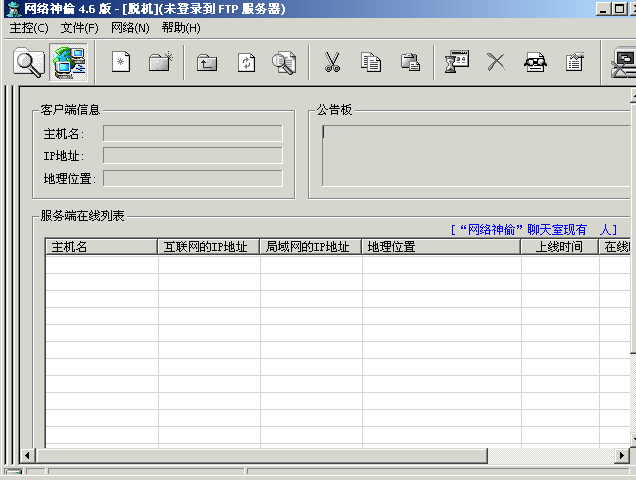636x480 pixels.
Task: Go up one folder level icon
Action: [206, 62]
